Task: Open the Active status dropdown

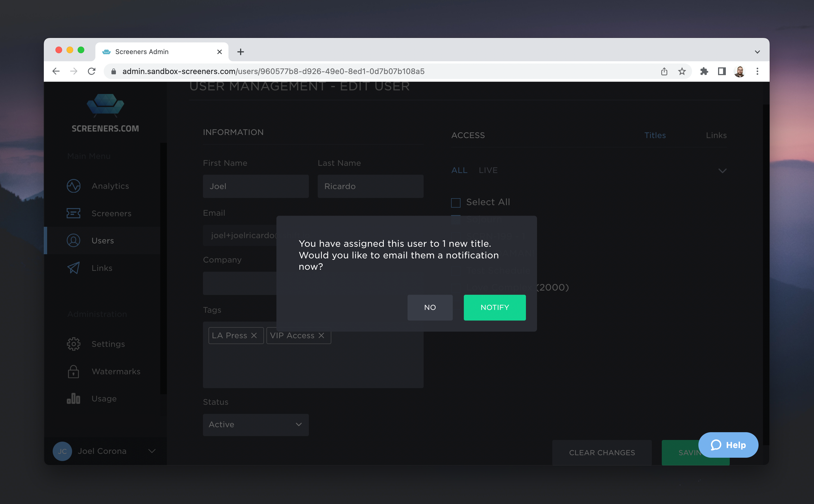Action: (x=256, y=425)
